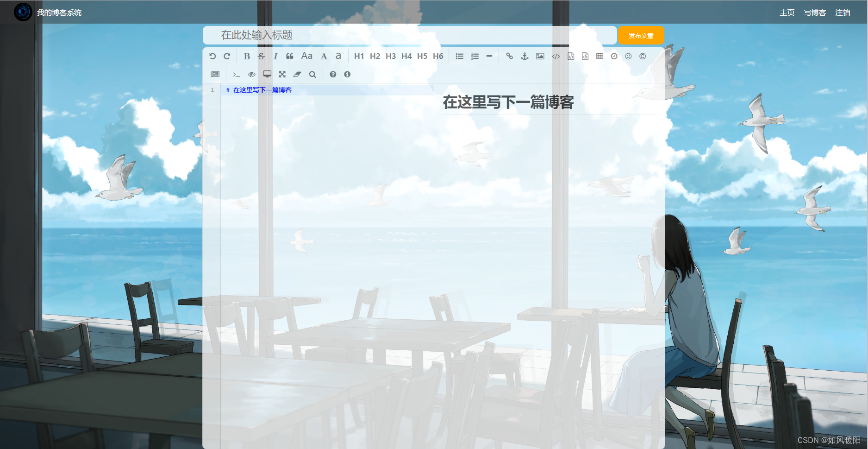868x449 pixels.
Task: Insert a block quote
Action: (290, 56)
